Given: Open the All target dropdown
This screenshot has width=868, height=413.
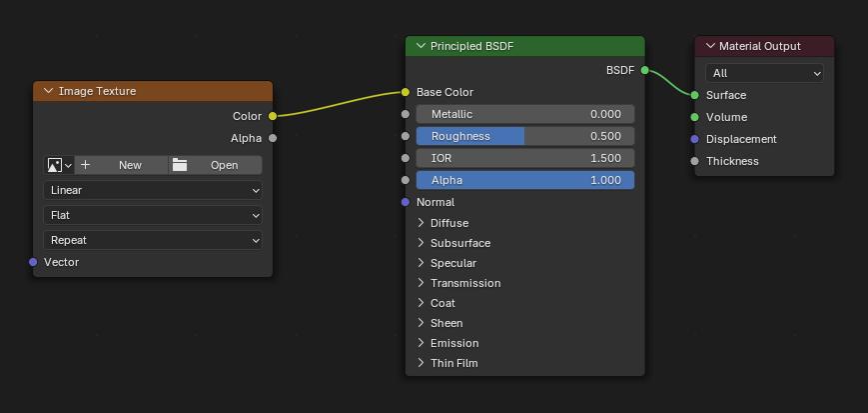Looking at the screenshot, I should pyautogui.click(x=764, y=73).
